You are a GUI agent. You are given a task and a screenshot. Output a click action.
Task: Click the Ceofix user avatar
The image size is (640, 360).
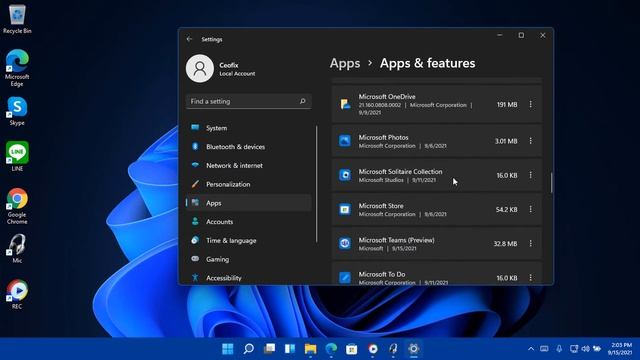(x=200, y=69)
